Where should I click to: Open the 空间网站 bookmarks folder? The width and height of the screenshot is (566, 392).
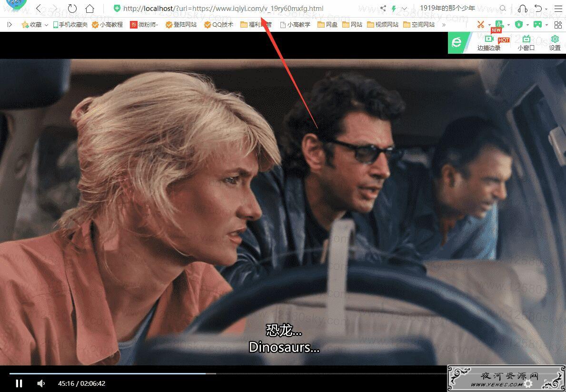419,25
